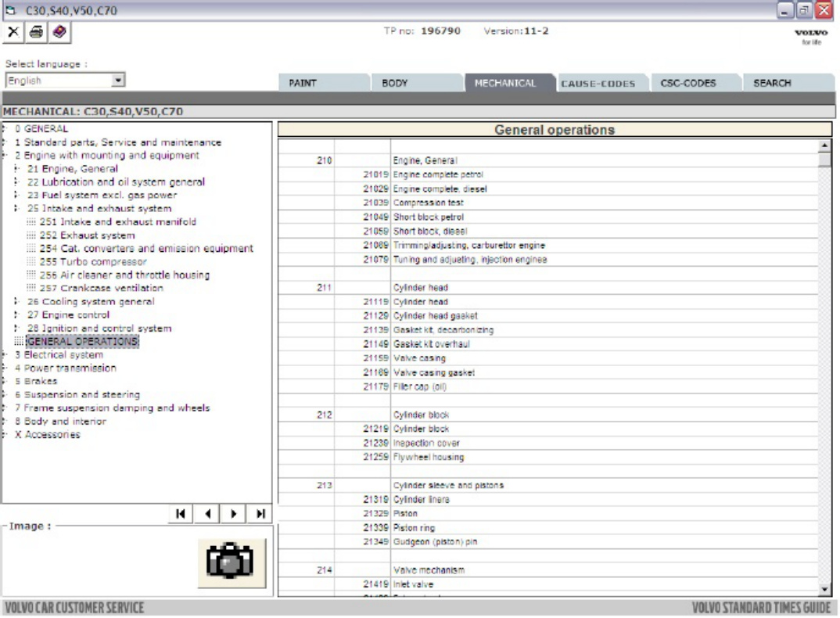Click row 'Engine complete petrol'
This screenshot has width=840, height=618.
pyautogui.click(x=548, y=174)
